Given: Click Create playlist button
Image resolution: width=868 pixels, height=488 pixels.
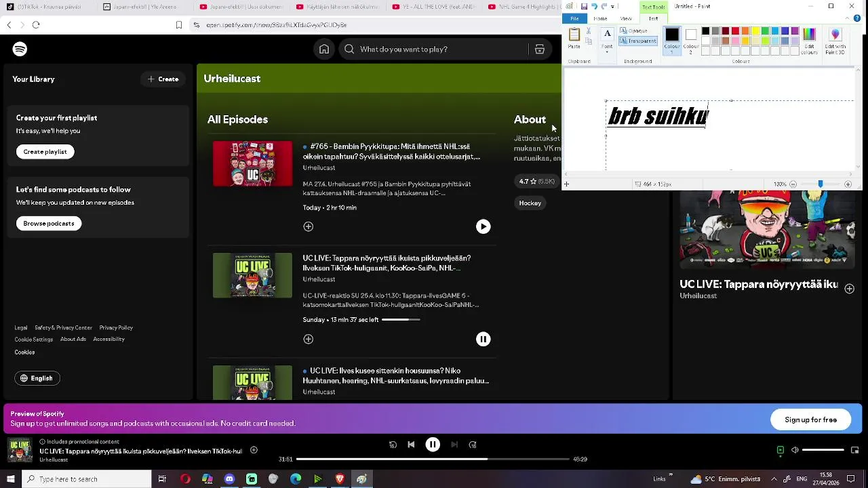Looking at the screenshot, I should point(45,152).
